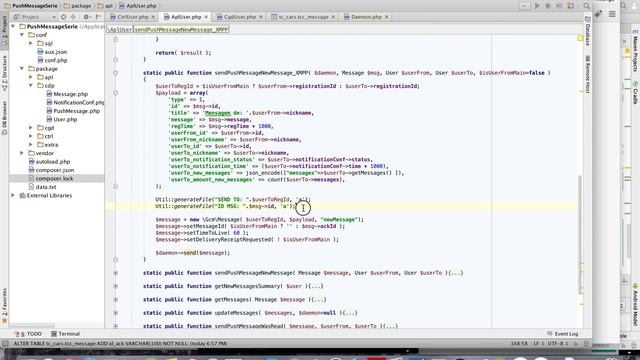Viewport: 640px width, 360px height.
Task: Expand External Libraries node
Action: coord(13,196)
